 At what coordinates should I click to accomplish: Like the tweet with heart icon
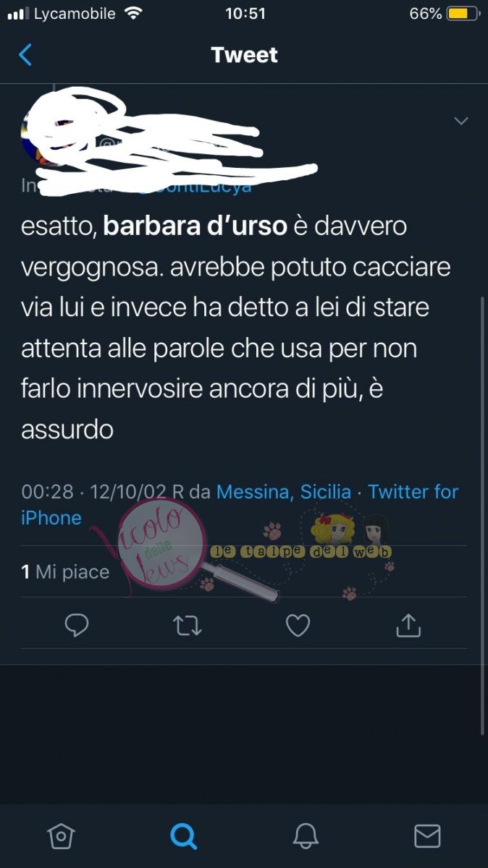pos(298,626)
